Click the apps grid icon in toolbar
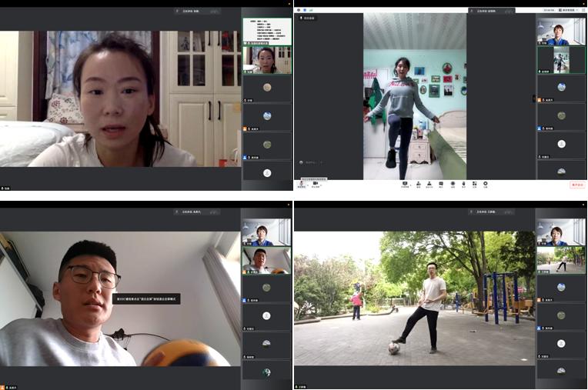 (x=474, y=185)
